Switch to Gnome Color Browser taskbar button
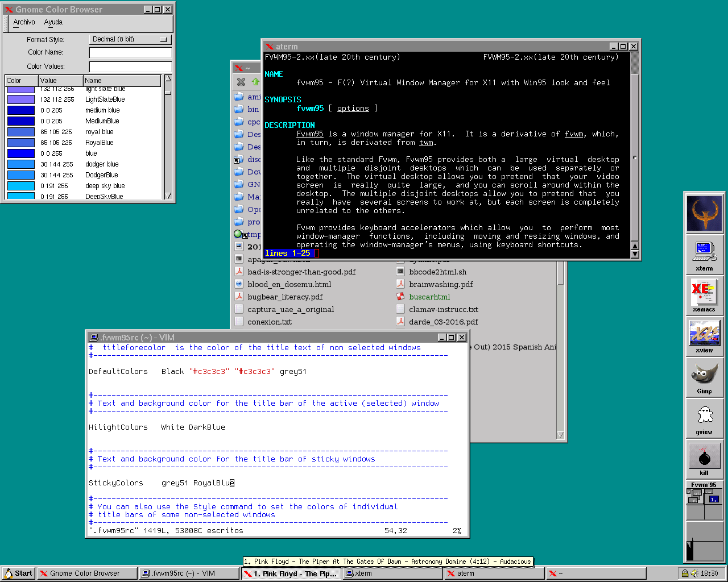The width and height of the screenshot is (728, 582). click(88, 573)
